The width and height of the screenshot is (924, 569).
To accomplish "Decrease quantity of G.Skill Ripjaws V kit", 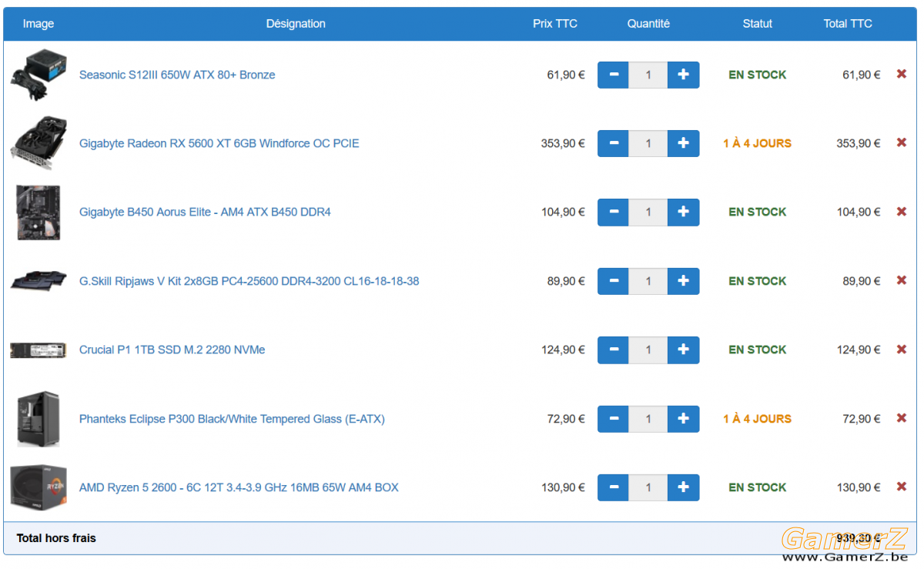I will tap(614, 281).
